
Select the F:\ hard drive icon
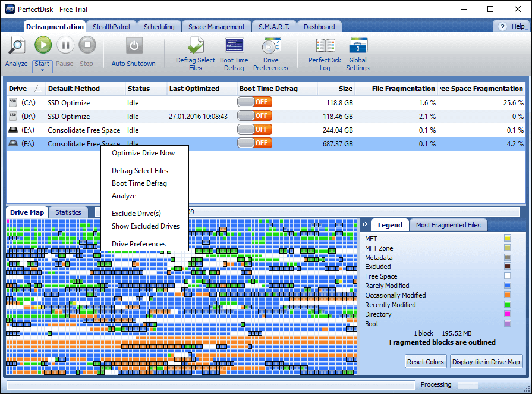point(13,143)
